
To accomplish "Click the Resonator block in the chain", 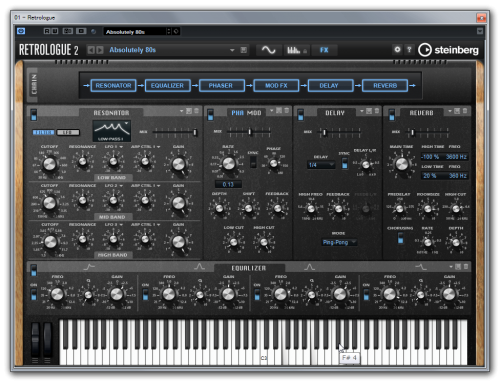I will 113,86.
